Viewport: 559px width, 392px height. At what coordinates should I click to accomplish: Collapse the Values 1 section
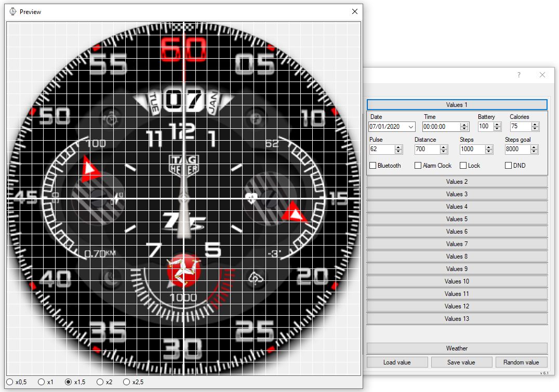pos(457,105)
